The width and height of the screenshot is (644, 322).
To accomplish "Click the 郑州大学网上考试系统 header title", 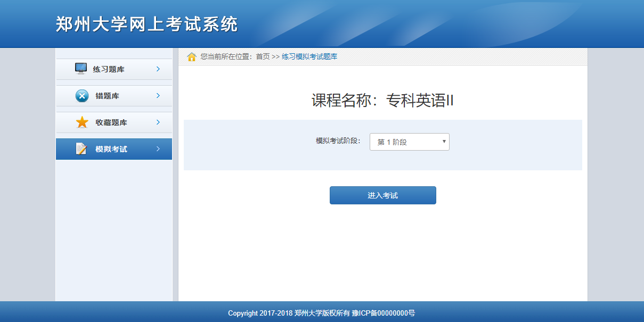I will (x=146, y=24).
